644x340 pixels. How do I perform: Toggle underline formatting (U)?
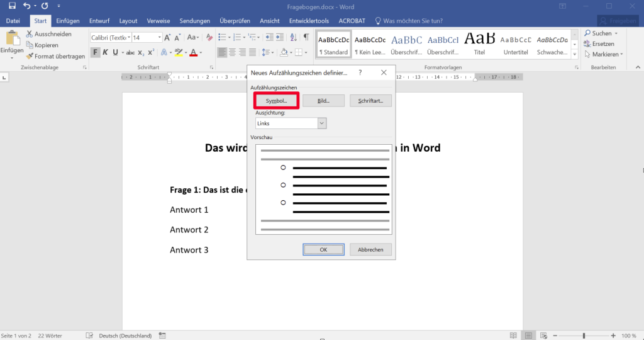116,52
